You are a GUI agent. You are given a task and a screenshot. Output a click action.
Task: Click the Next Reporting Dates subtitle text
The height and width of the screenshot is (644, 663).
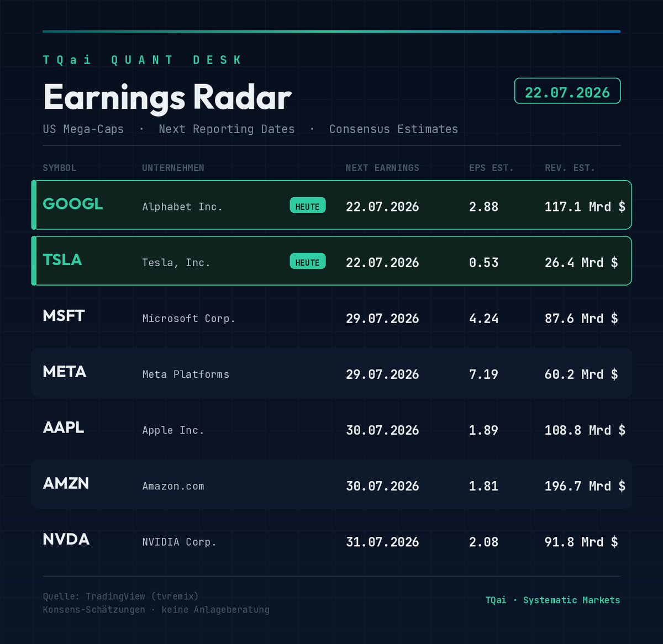click(227, 129)
